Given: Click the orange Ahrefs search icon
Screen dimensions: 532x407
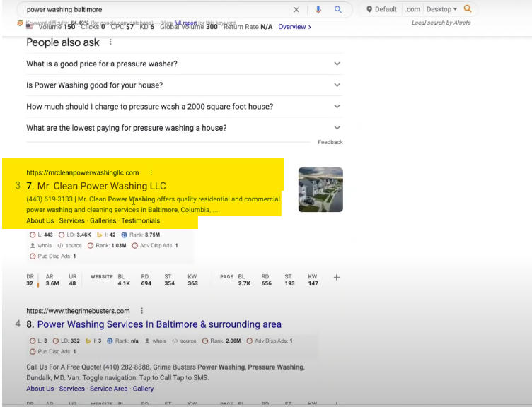Looking at the screenshot, I should [x=468, y=8].
